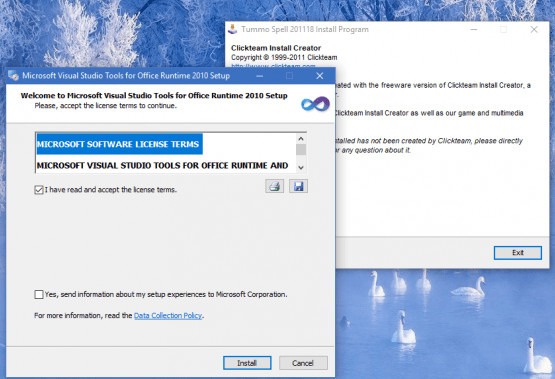
Task: Minimize the Visual Studio Tools Setup window
Action: coord(259,76)
